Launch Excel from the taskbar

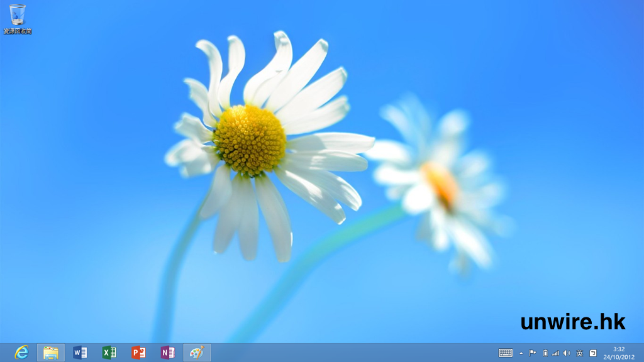click(x=109, y=353)
